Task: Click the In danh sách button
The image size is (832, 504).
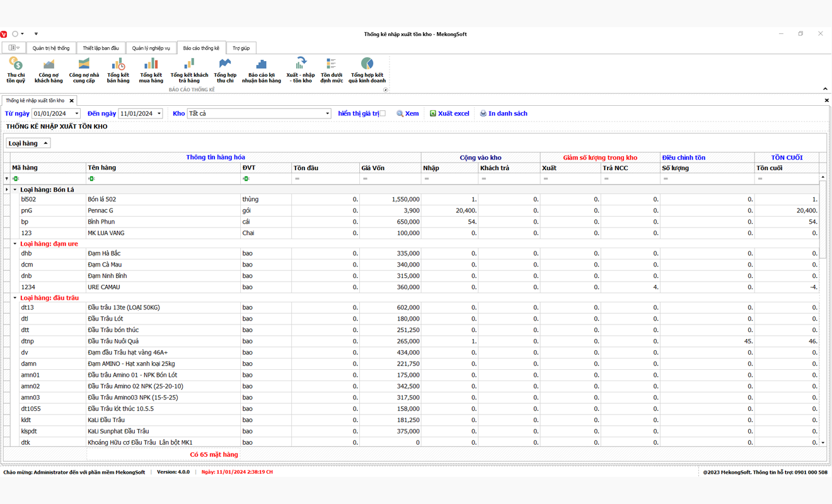Action: (x=503, y=114)
